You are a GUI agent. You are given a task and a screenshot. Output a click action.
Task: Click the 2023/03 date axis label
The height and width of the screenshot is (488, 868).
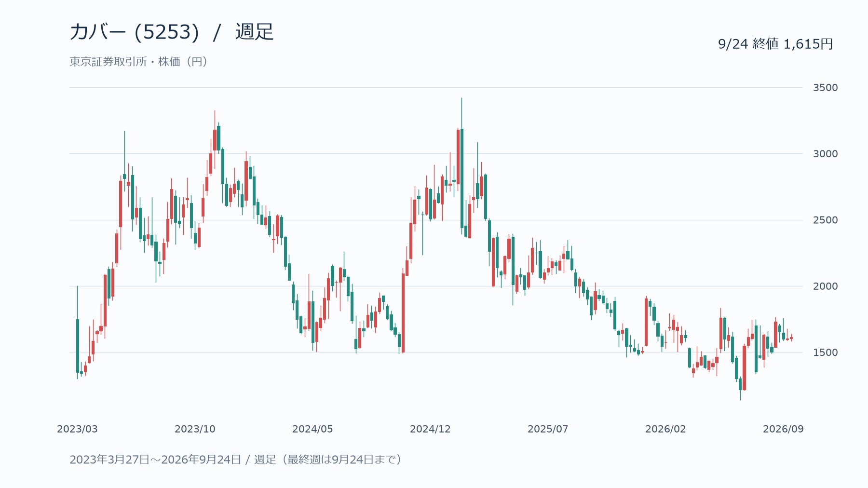77,429
